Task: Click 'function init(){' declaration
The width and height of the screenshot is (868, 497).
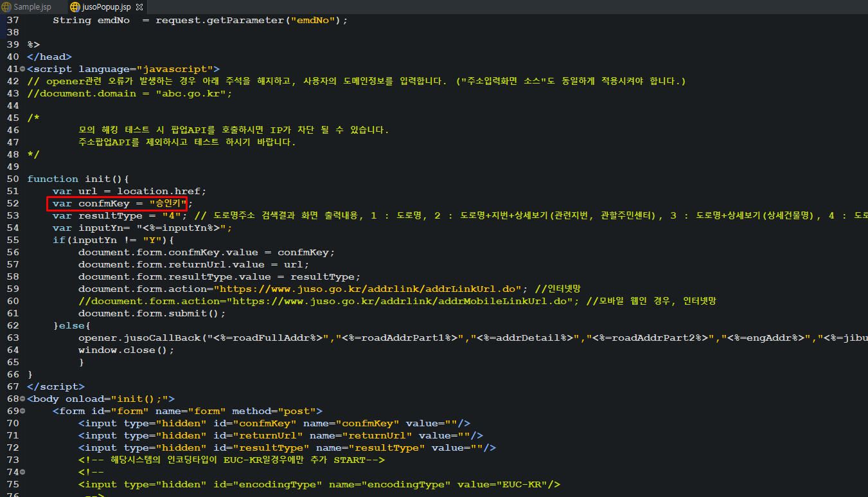Action: click(x=78, y=179)
